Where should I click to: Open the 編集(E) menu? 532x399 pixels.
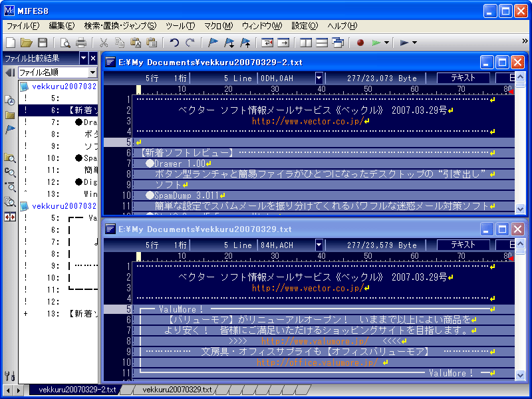pos(62,26)
